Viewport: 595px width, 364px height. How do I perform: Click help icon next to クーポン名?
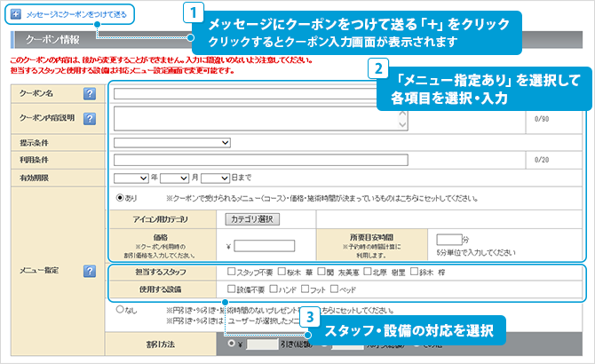pos(89,94)
